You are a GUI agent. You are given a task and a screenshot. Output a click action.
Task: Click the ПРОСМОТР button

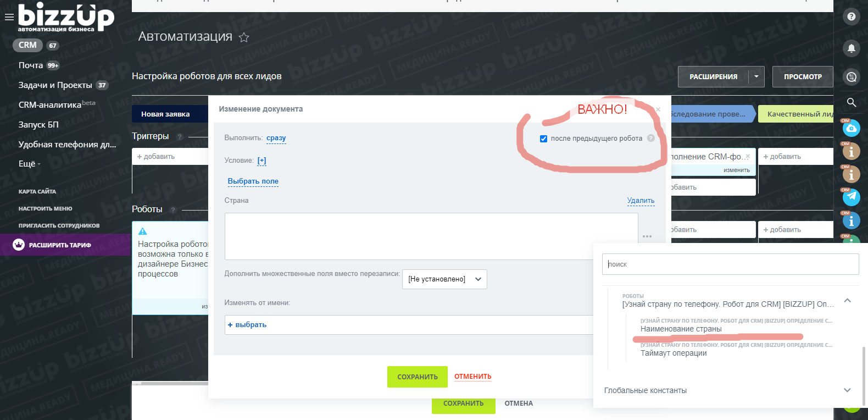pos(803,76)
